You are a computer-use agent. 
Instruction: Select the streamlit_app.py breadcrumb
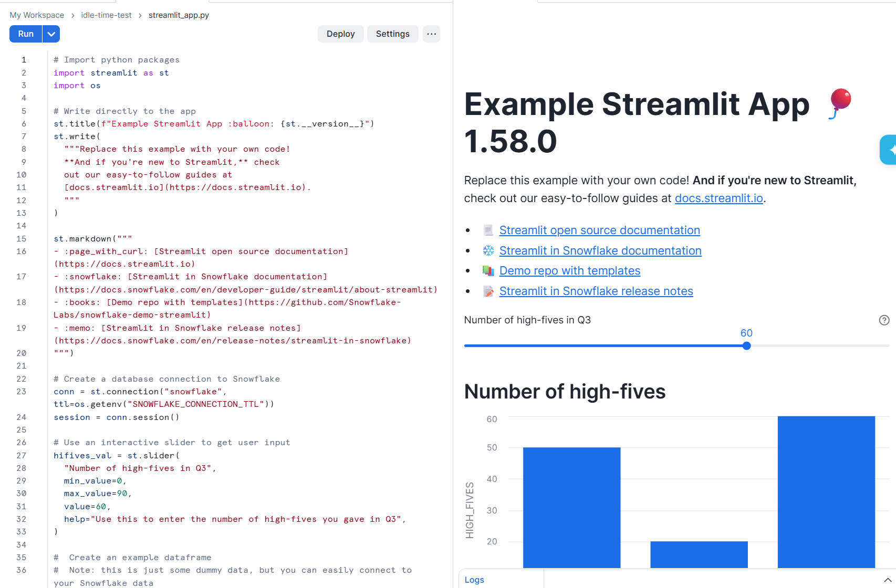pyautogui.click(x=179, y=15)
